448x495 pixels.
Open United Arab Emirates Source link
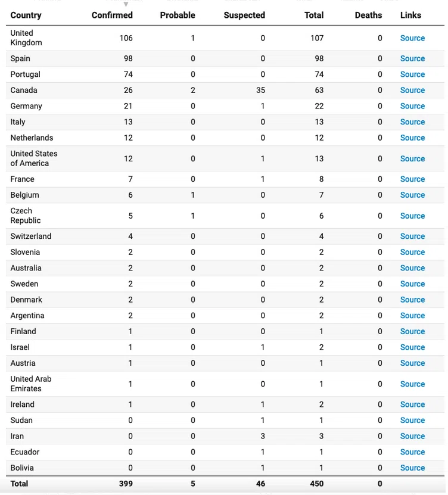click(412, 384)
